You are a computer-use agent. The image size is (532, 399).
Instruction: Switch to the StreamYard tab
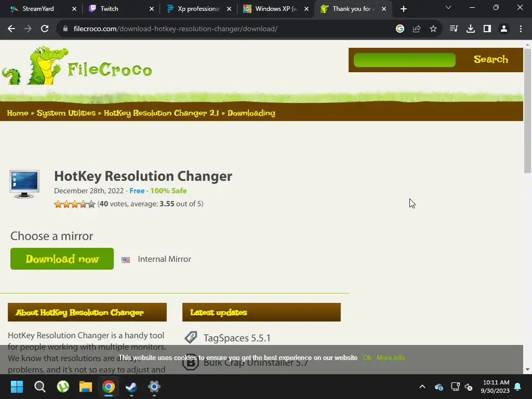44,9
